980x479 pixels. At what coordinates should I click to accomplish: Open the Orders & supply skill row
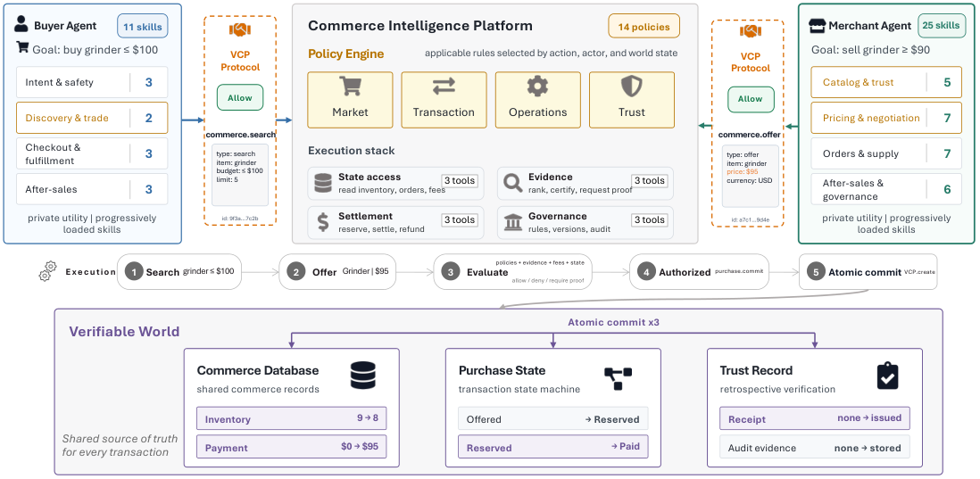pyautogui.click(x=886, y=153)
